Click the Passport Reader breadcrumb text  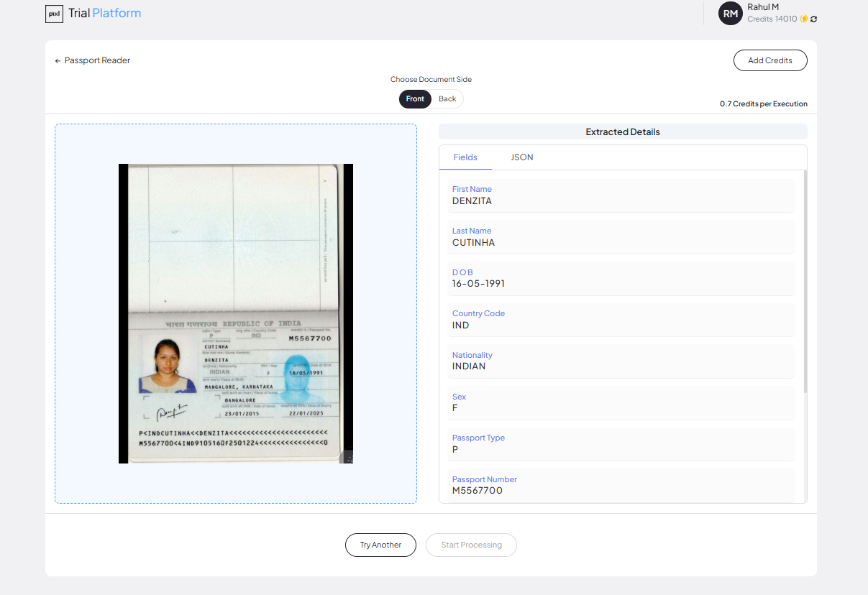pos(97,60)
